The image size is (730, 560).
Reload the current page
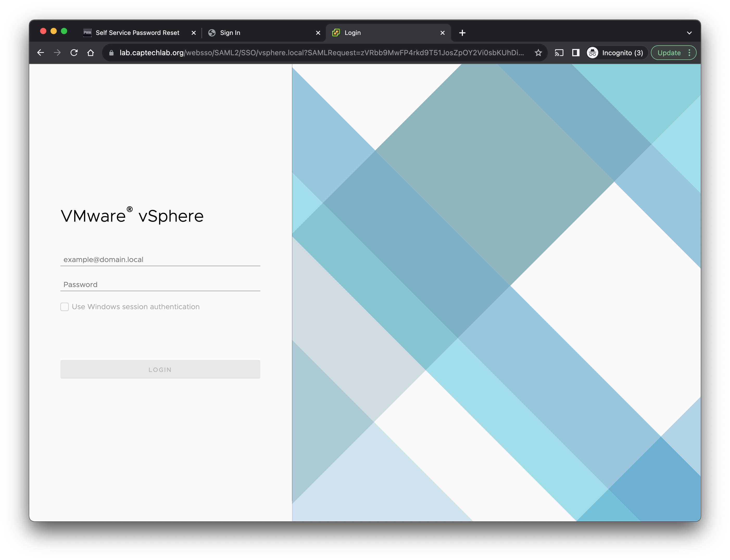pos(74,53)
